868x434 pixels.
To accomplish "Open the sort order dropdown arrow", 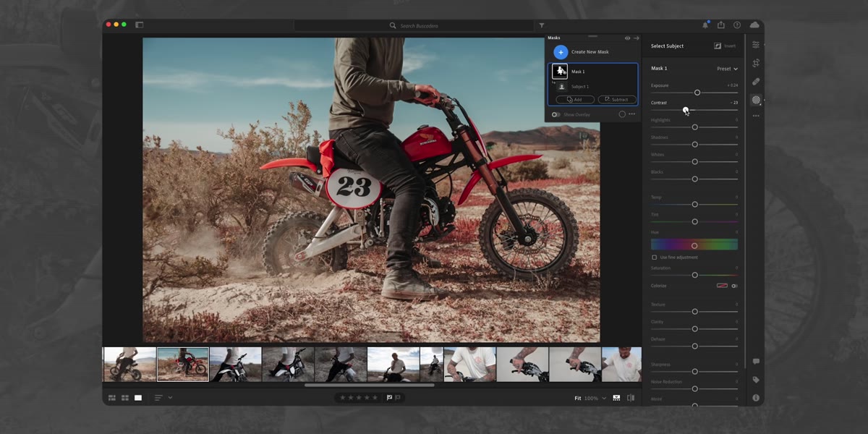I will (171, 398).
